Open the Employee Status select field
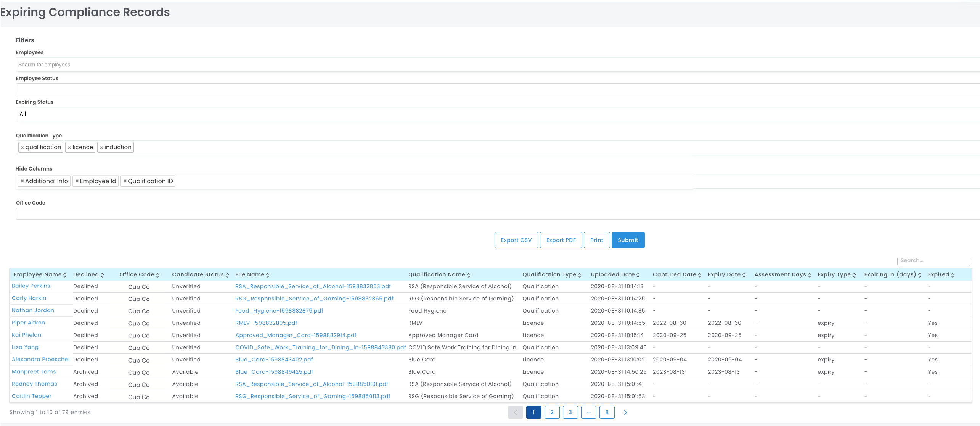Viewport: 980px width, 426px height. (x=496, y=90)
